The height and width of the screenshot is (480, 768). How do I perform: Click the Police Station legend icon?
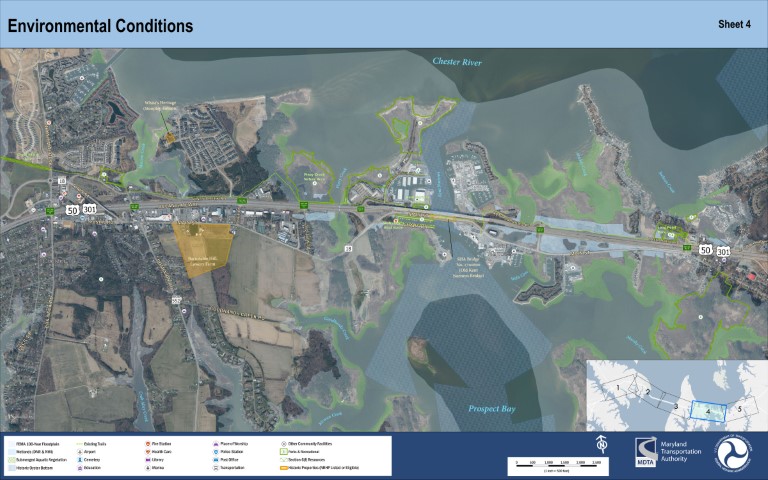[216, 452]
